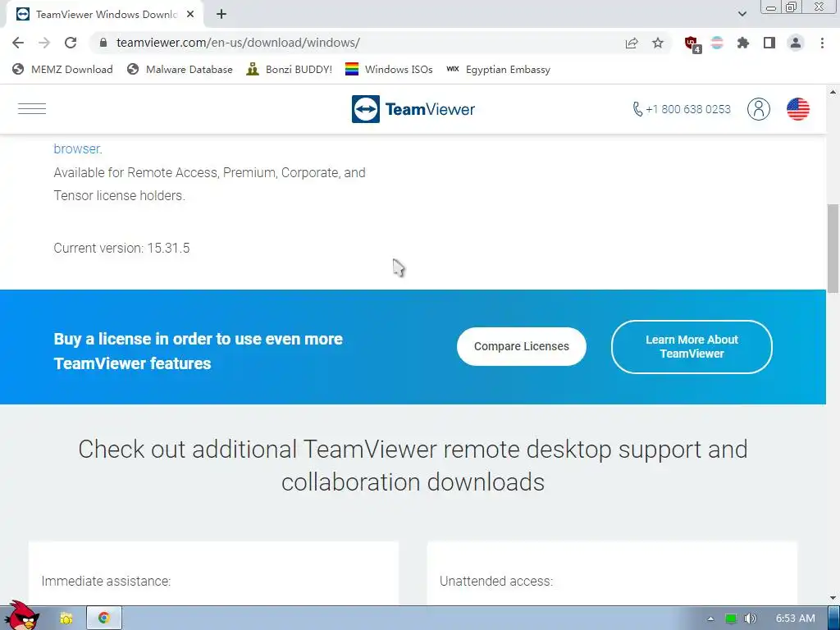Click the scrollbar down arrow

[x=833, y=598]
